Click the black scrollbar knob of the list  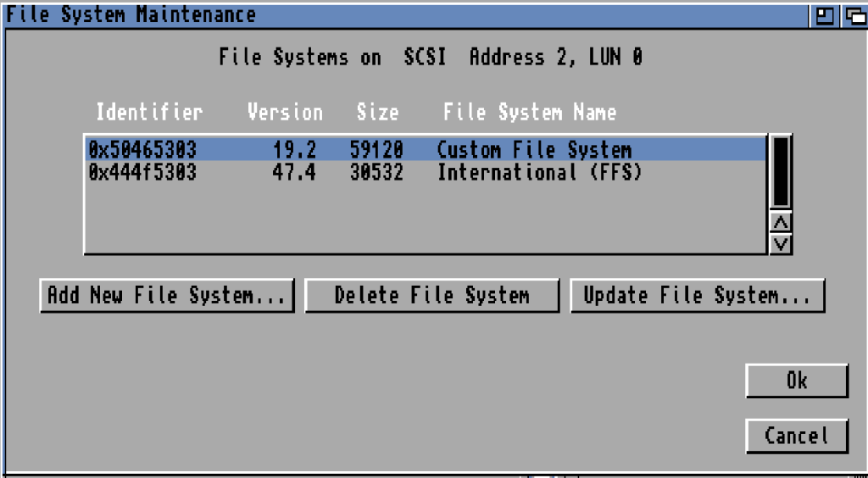pos(781,172)
